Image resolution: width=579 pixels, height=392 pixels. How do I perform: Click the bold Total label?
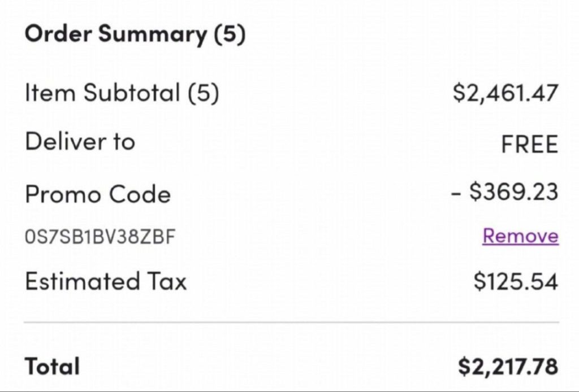[52, 367]
